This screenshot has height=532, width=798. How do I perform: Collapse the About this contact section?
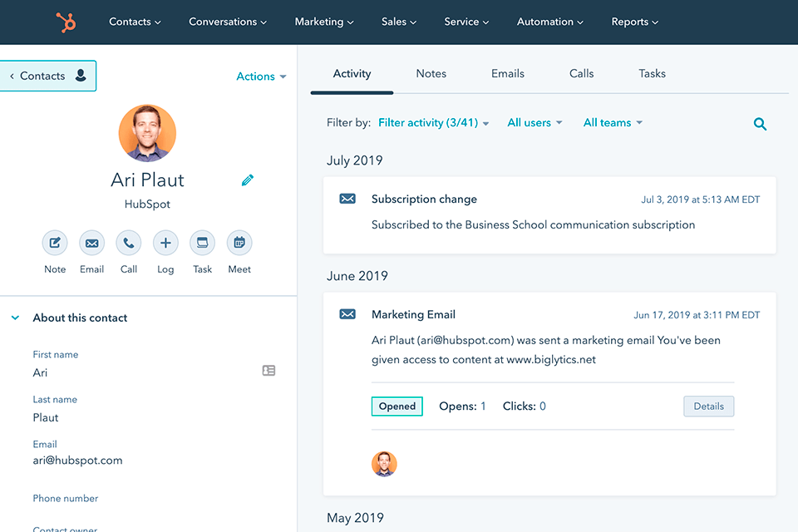tap(15, 318)
